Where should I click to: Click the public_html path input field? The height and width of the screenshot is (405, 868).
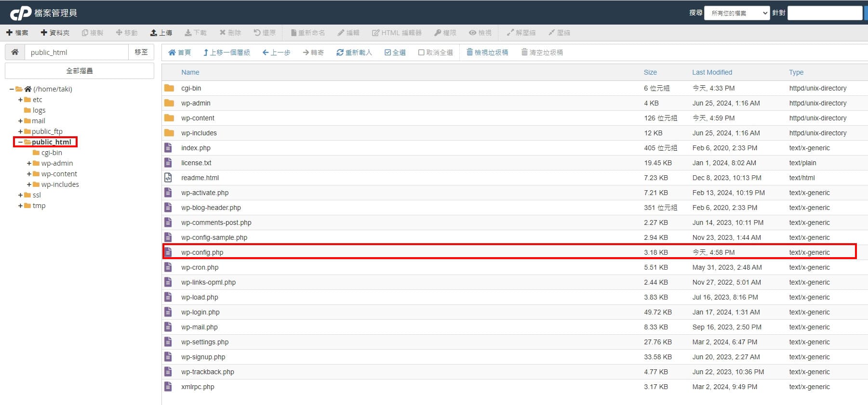click(77, 52)
